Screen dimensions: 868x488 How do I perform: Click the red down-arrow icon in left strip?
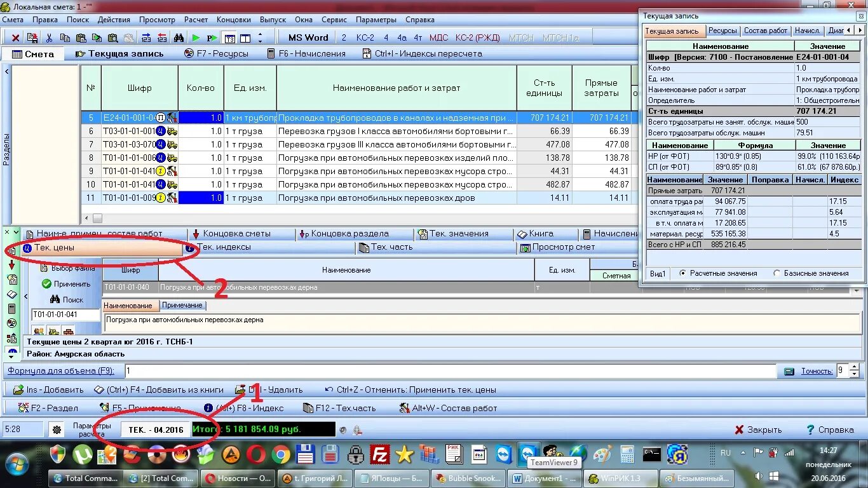tap(11, 265)
